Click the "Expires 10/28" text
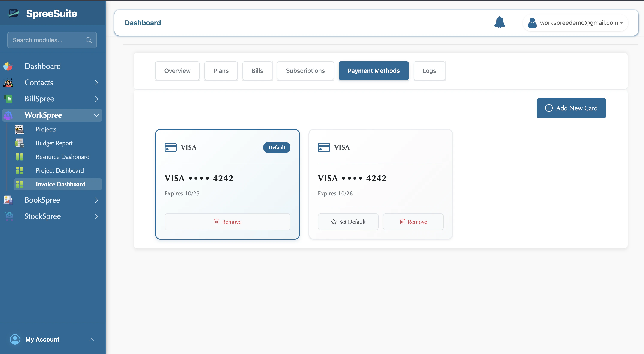Image resolution: width=644 pixels, height=354 pixels. pos(335,193)
